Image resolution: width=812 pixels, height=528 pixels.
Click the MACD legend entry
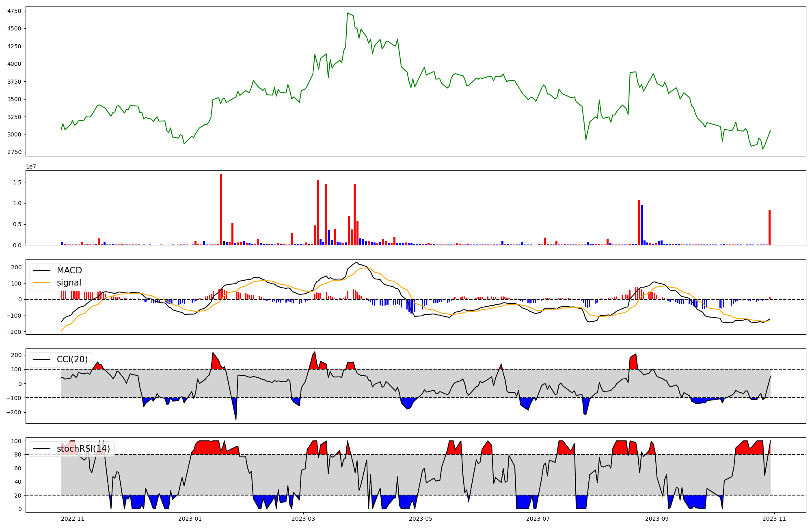coord(69,270)
